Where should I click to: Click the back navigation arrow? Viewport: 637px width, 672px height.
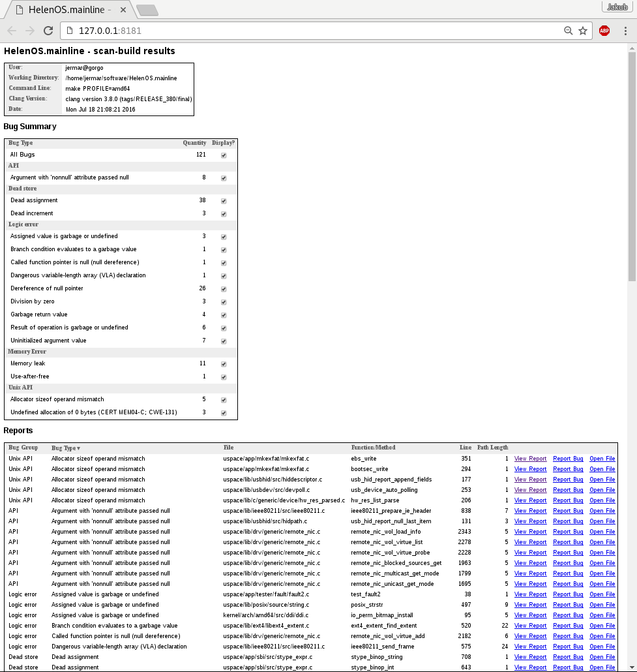click(x=10, y=30)
